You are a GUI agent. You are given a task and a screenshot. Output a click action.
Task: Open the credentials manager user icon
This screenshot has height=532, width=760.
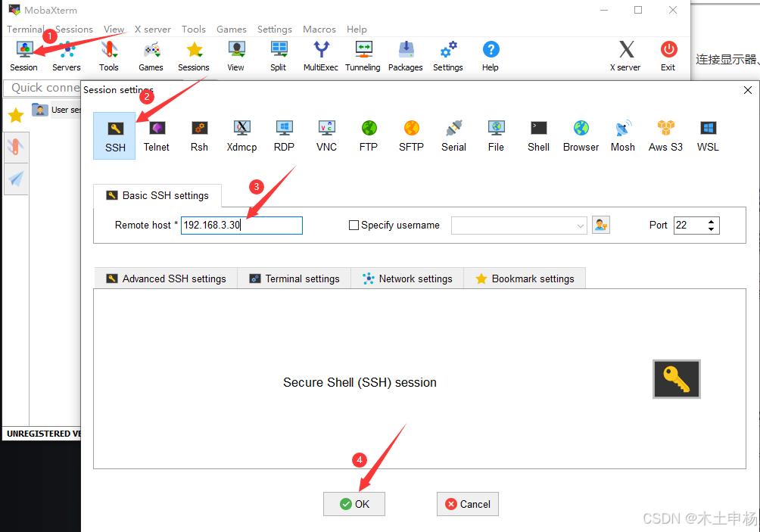click(601, 226)
